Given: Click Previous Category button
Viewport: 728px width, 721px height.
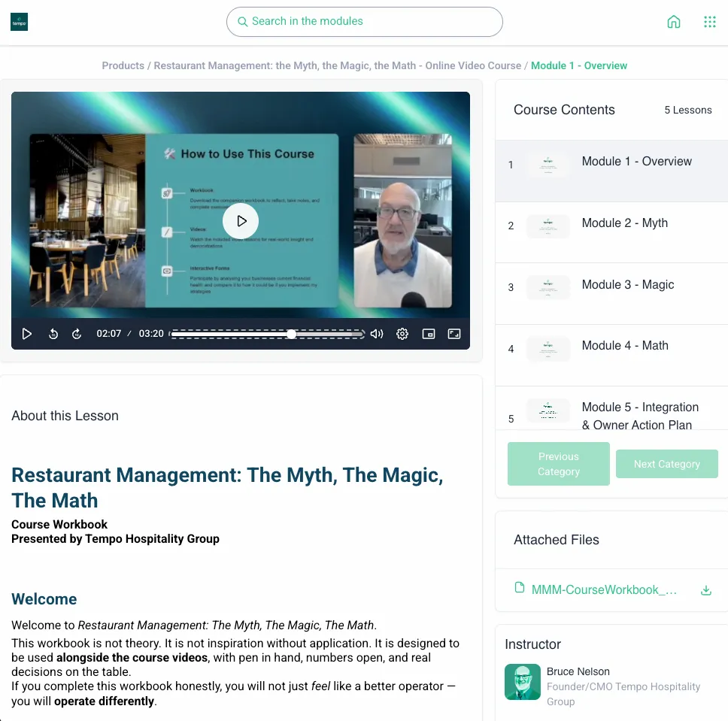Looking at the screenshot, I should [559, 464].
